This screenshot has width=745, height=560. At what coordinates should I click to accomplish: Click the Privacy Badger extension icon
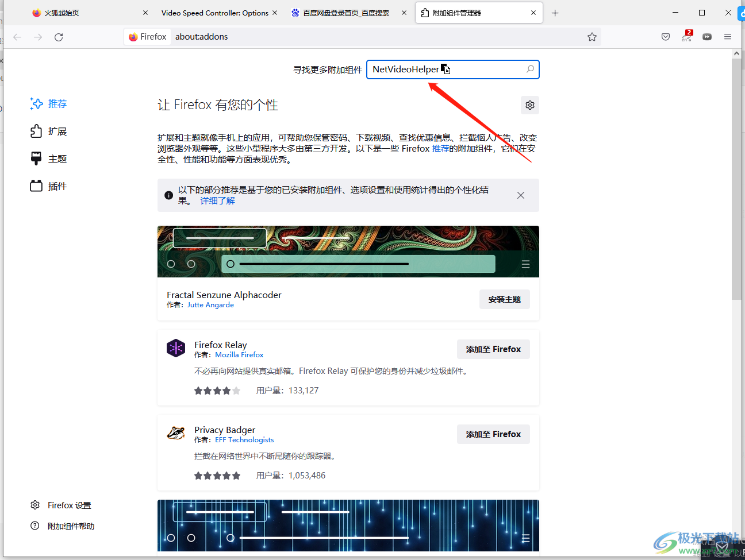(x=176, y=433)
